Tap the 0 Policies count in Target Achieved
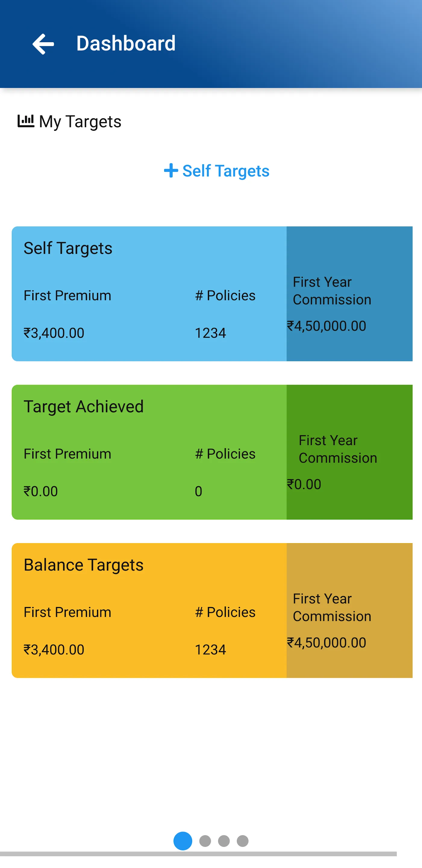 [x=198, y=492]
